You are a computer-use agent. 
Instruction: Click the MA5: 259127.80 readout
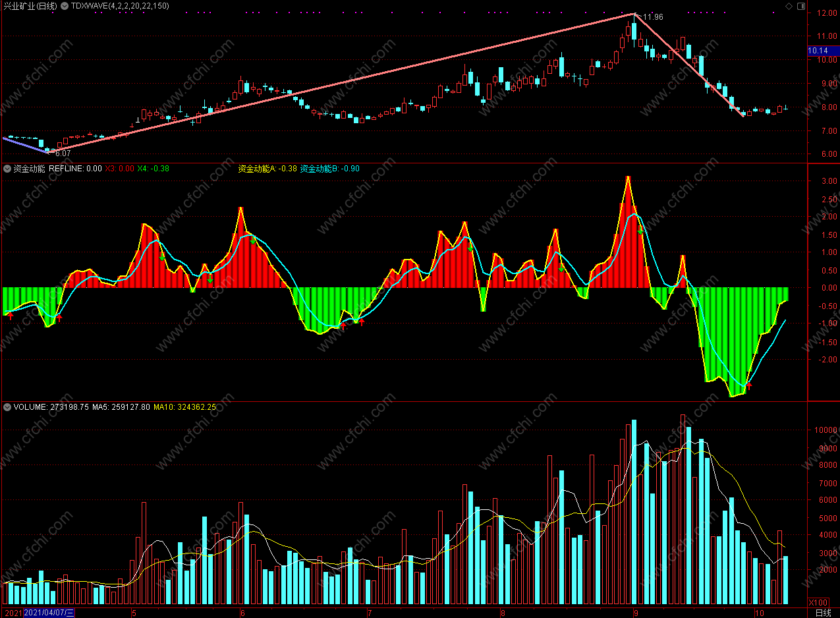121,407
